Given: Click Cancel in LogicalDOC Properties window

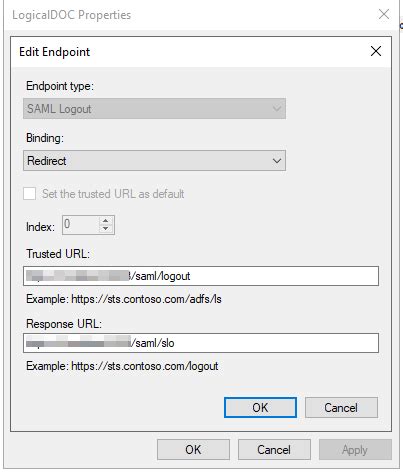Looking at the screenshot, I should [x=274, y=450].
